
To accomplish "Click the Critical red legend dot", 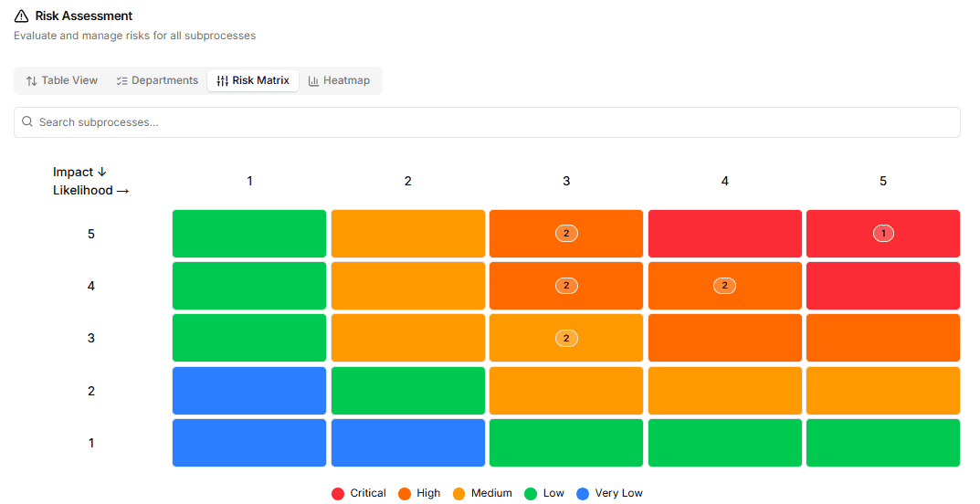I will click(338, 494).
